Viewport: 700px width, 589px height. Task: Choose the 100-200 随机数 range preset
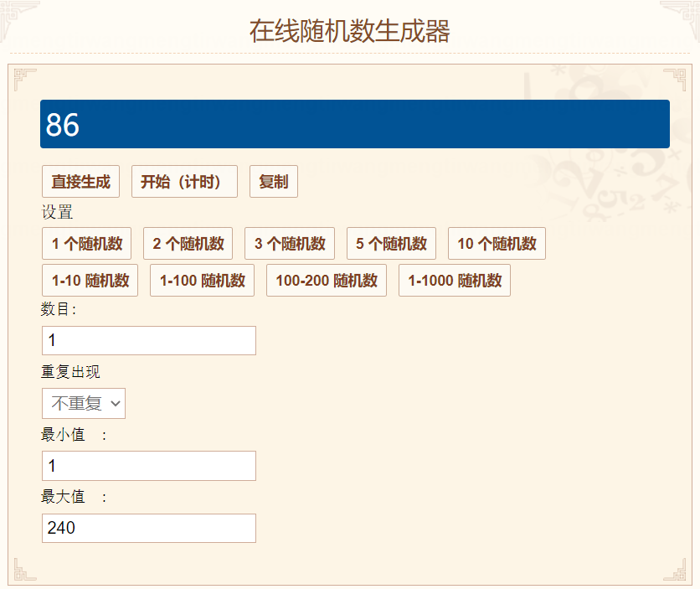click(x=327, y=281)
